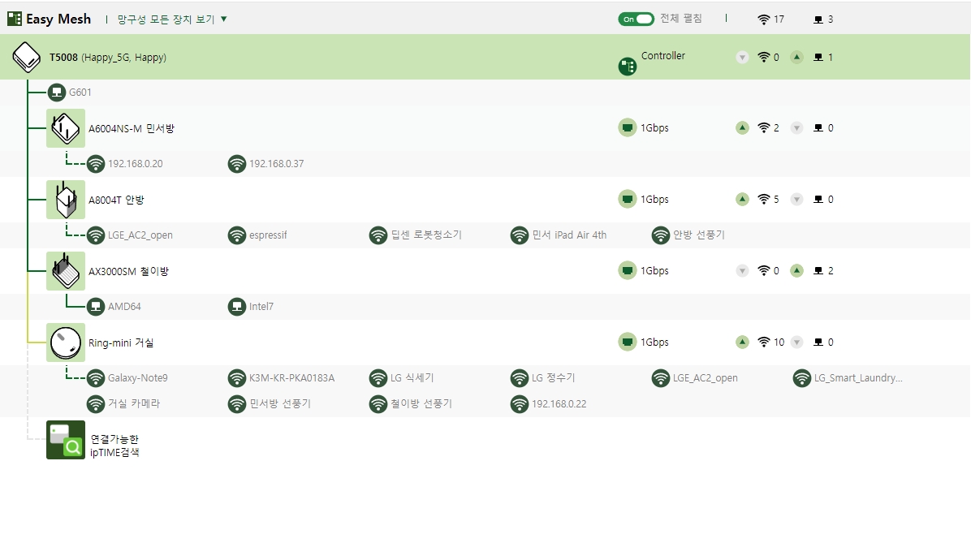Click the 192.168.0.37 wireless client icon
This screenshot has width=971, height=560.
[x=236, y=164]
